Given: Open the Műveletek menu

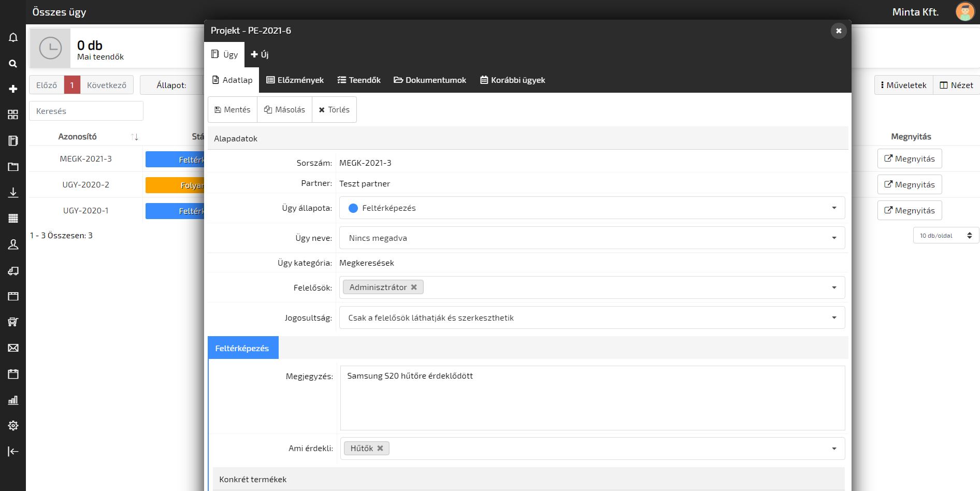Looking at the screenshot, I should tap(903, 85).
